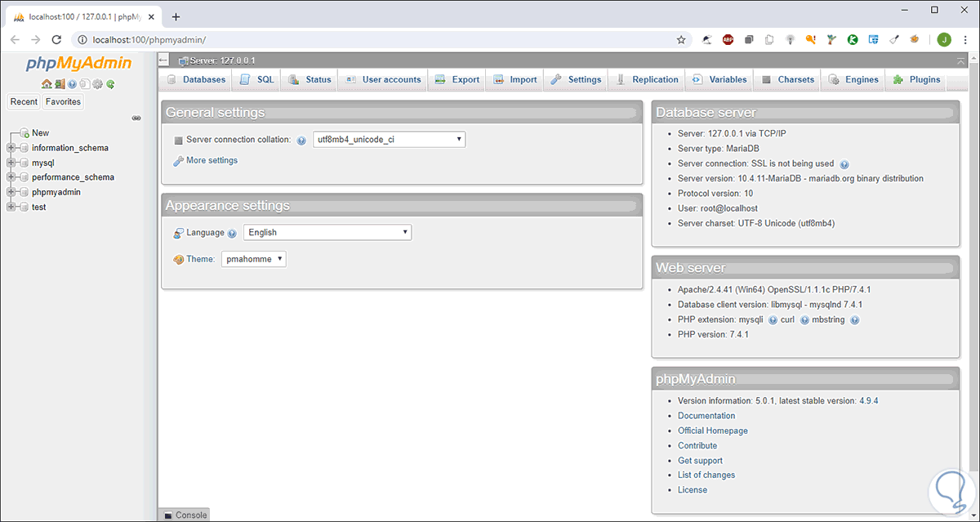This screenshot has height=522, width=980.
Task: Click the help icon after mbstring extension
Action: 855,320
